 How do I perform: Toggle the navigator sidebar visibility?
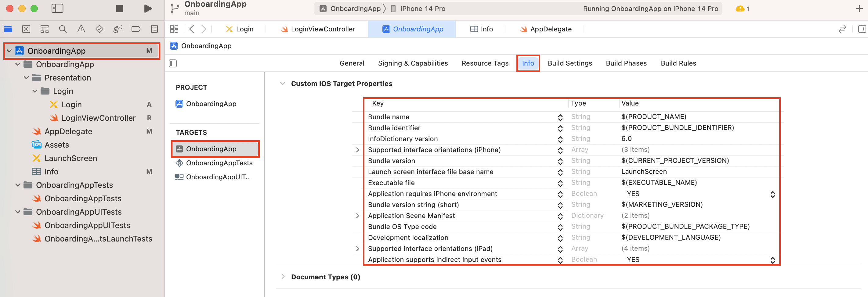[x=57, y=9]
